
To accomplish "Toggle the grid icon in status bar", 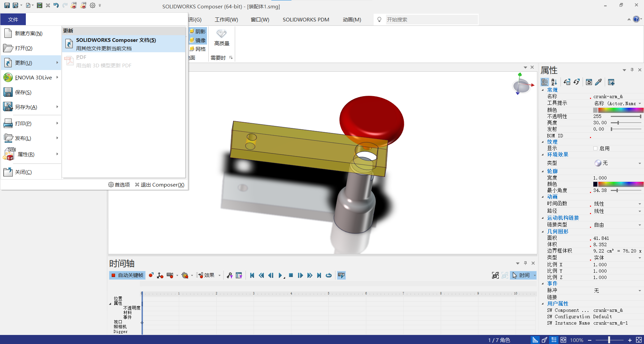I will tap(554, 340).
